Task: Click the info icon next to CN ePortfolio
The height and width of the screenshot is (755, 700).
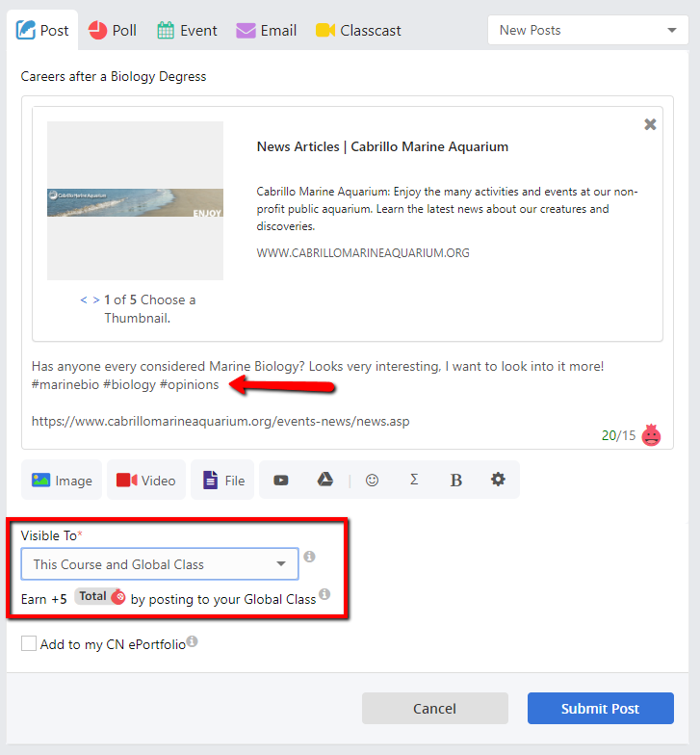Action: [193, 641]
